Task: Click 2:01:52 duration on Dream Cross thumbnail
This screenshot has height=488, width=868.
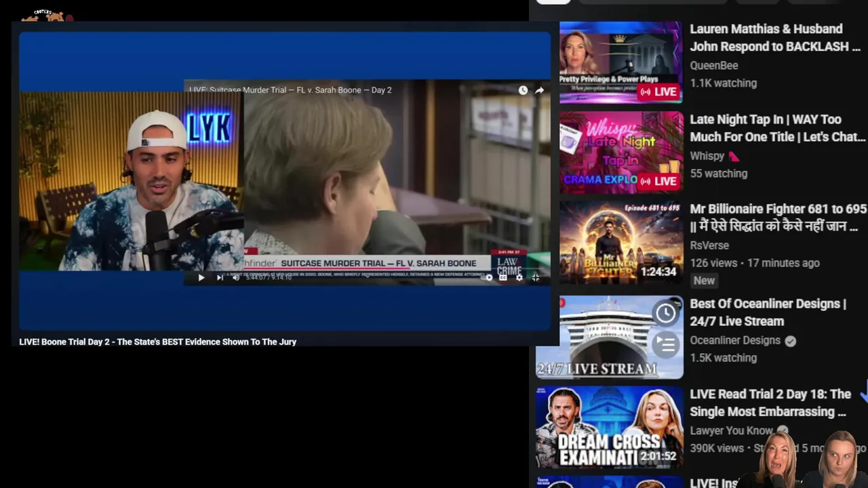Action: click(x=658, y=456)
